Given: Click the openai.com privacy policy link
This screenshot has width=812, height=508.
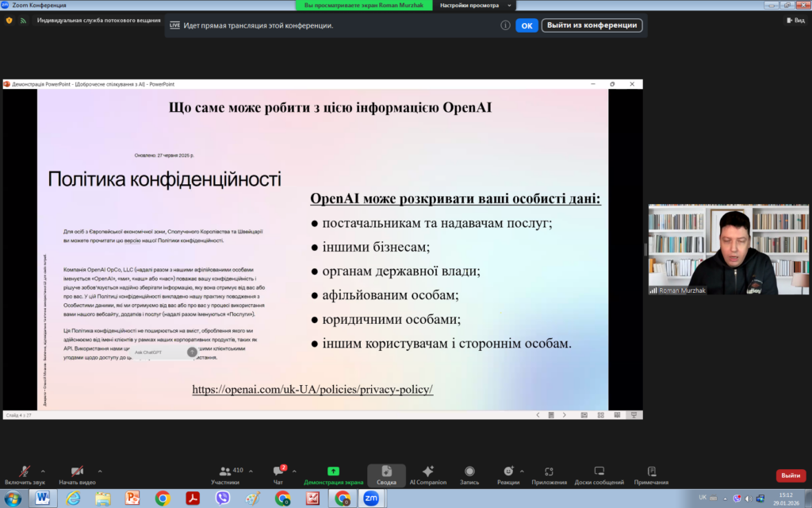Looking at the screenshot, I should coord(312,390).
